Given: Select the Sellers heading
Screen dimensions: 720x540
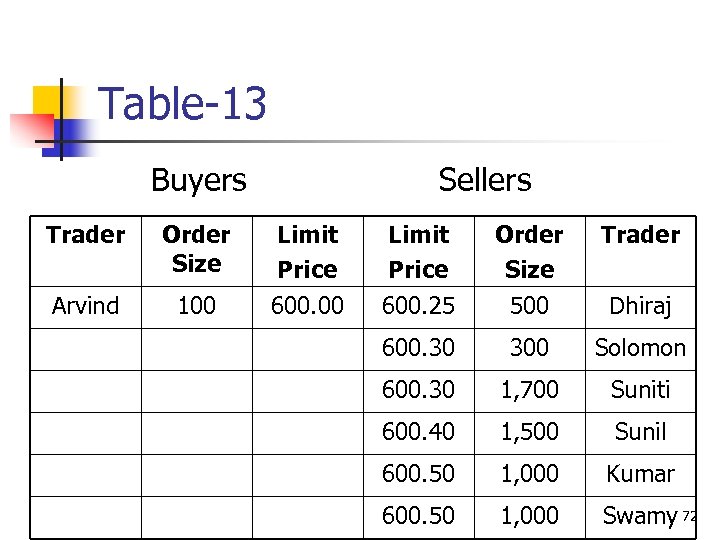Looking at the screenshot, I should pos(485,180).
